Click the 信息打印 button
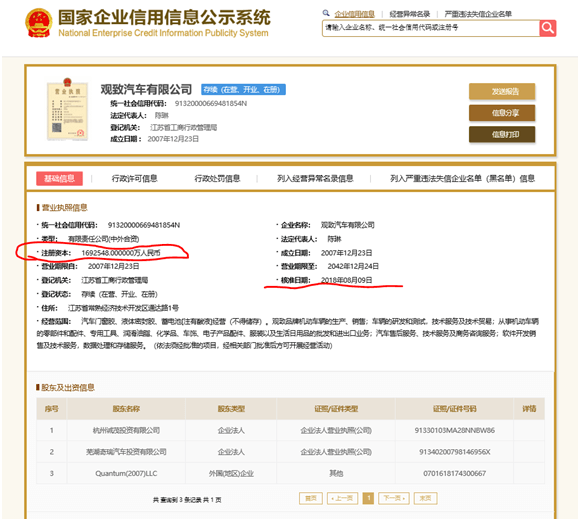Image resolution: width=580 pixels, height=521 pixels. (502, 134)
